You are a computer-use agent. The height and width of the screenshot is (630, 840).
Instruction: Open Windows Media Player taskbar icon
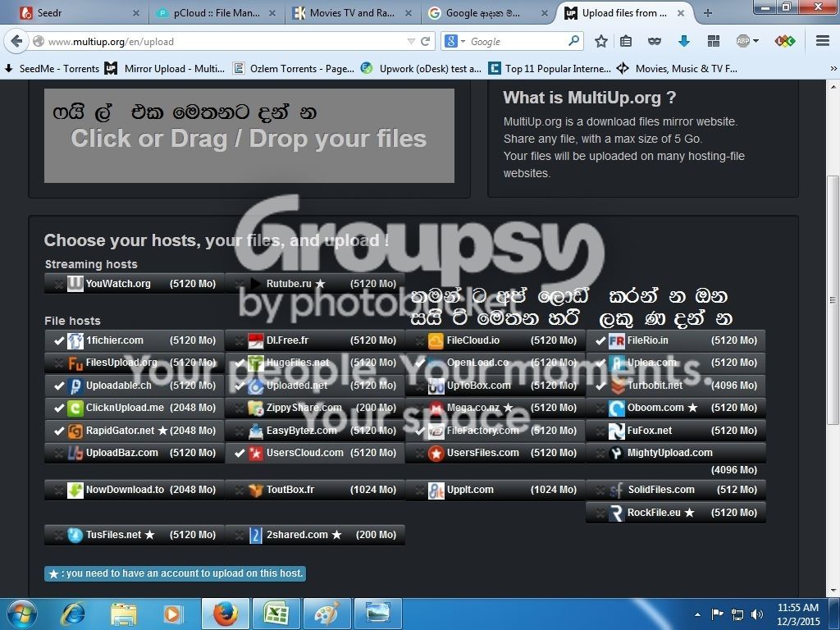172,614
